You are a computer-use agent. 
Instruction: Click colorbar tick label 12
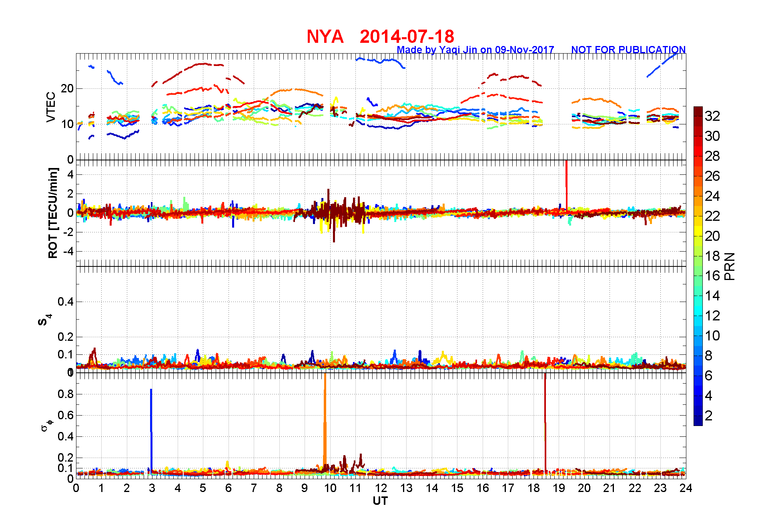pyautogui.click(x=712, y=316)
